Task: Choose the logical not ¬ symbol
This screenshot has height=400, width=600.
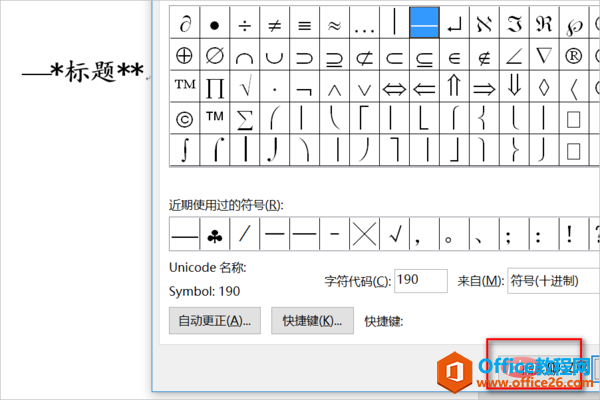Action: [305, 86]
